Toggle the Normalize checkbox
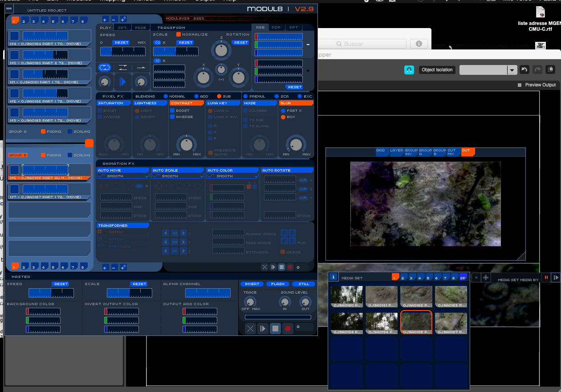Screen dimensions: 561x392 (x=179, y=34)
